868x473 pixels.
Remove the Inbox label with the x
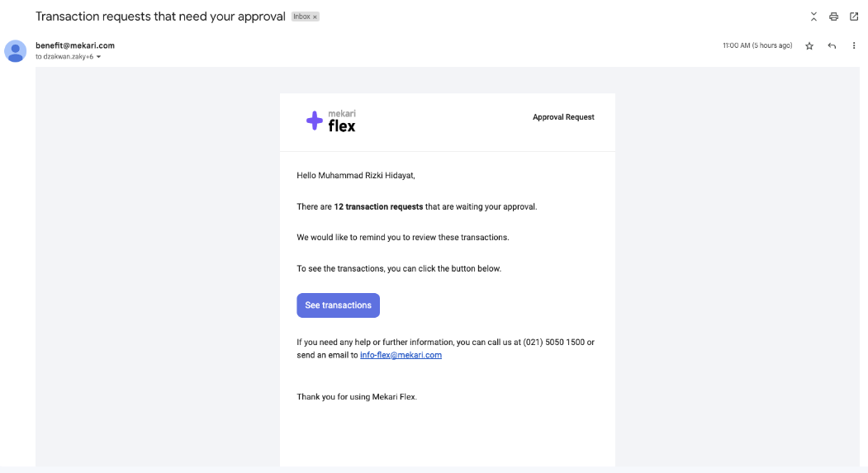click(x=315, y=17)
